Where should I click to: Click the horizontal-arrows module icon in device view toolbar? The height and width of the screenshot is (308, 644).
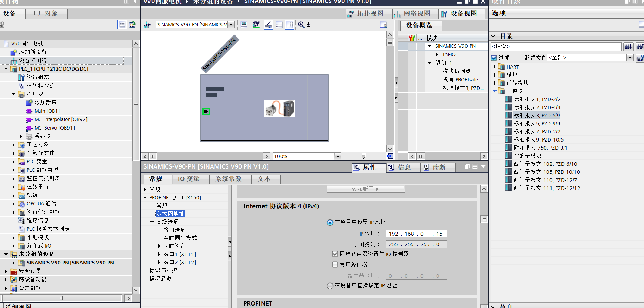[x=244, y=25]
